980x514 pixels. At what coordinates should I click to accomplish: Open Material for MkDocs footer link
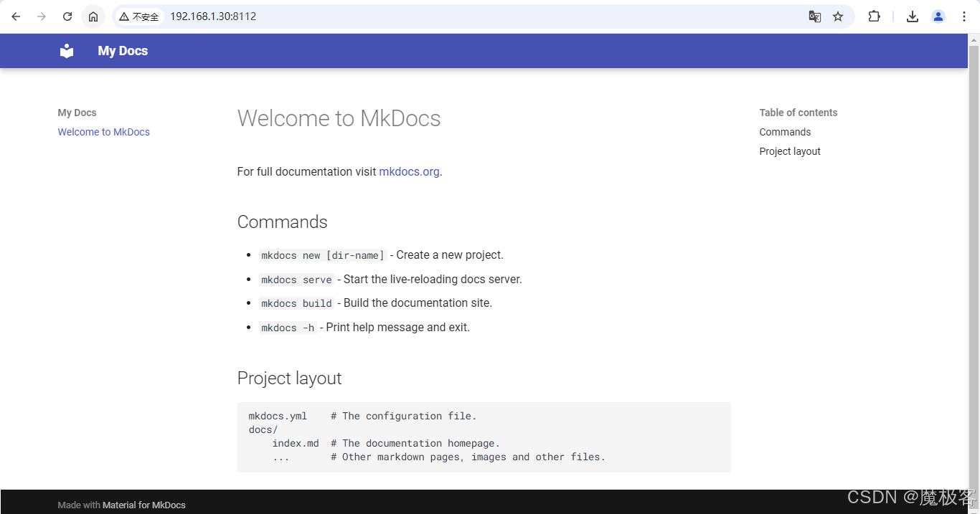coord(143,505)
